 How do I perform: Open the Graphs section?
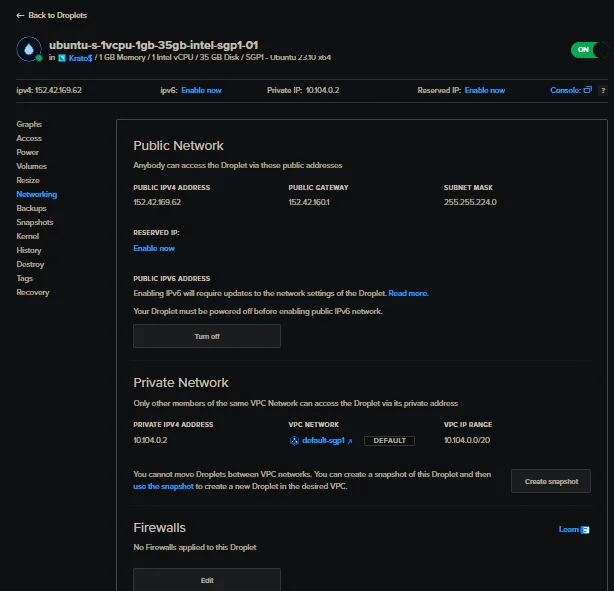(29, 124)
